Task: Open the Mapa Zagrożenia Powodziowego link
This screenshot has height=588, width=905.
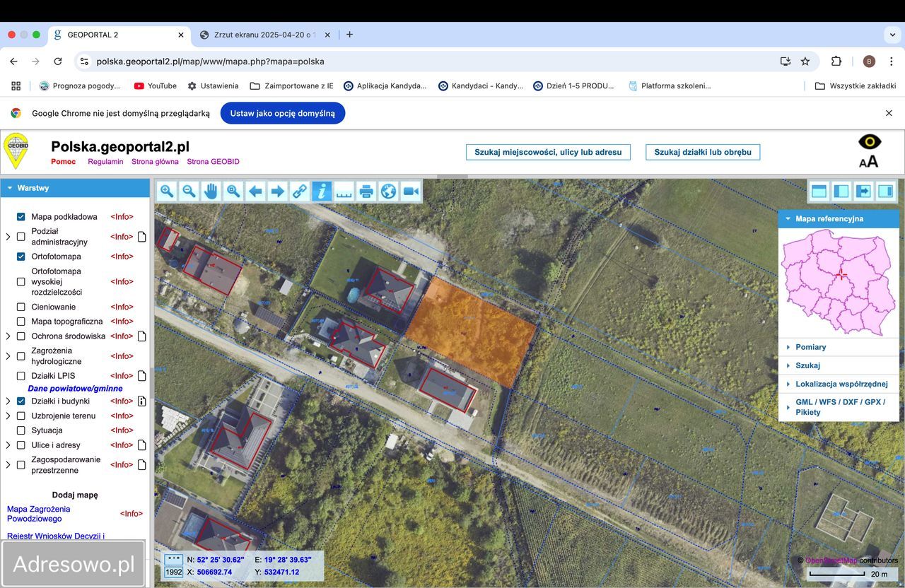Action: point(38,514)
